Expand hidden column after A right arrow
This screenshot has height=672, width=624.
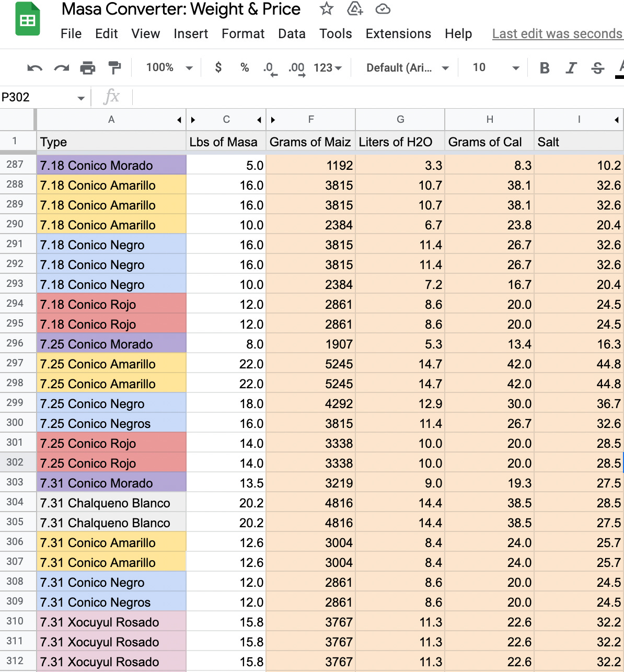click(193, 120)
